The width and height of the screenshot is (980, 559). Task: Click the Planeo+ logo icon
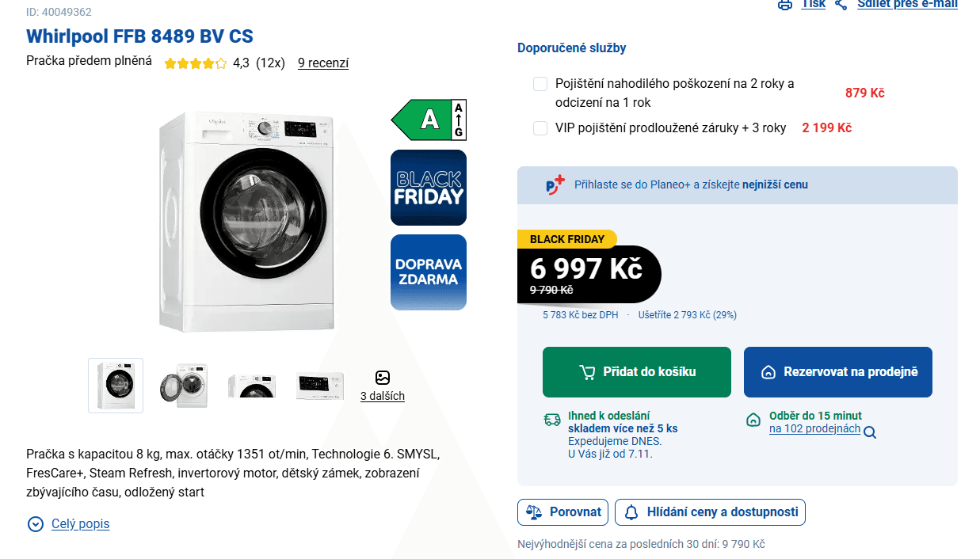[x=555, y=185]
